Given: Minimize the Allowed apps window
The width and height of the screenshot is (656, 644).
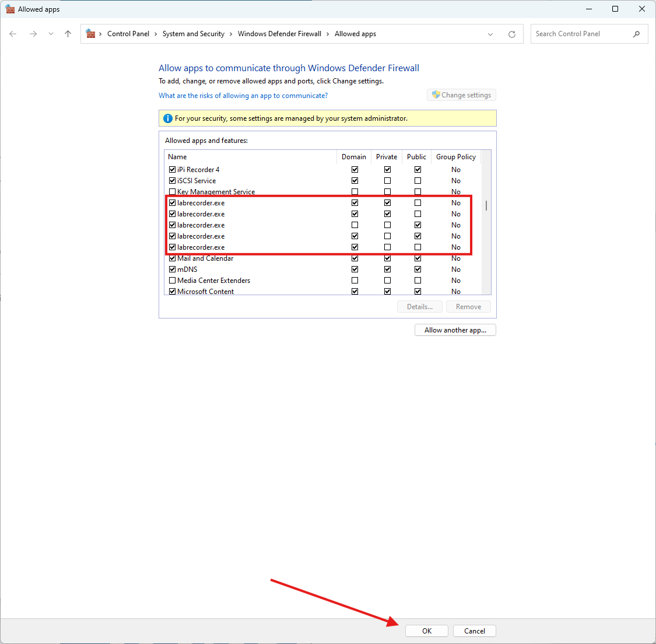Looking at the screenshot, I should tap(589, 9).
